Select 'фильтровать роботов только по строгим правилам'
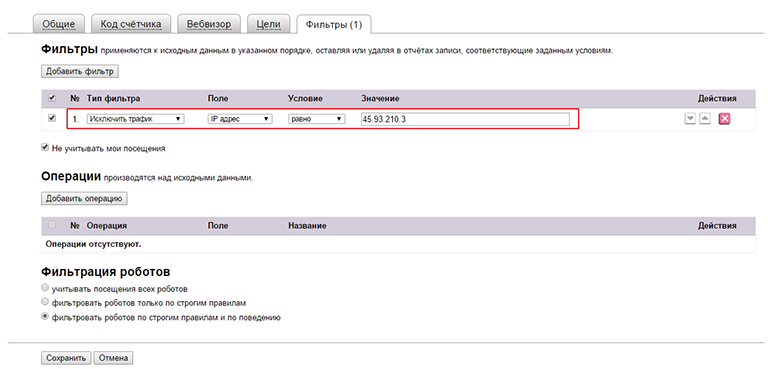The width and height of the screenshot is (770, 369). (x=45, y=302)
